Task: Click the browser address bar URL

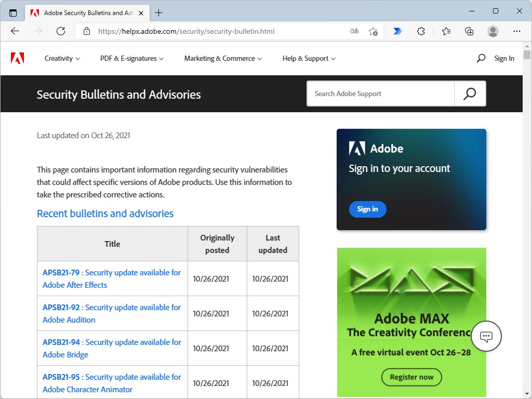Action: point(187,31)
